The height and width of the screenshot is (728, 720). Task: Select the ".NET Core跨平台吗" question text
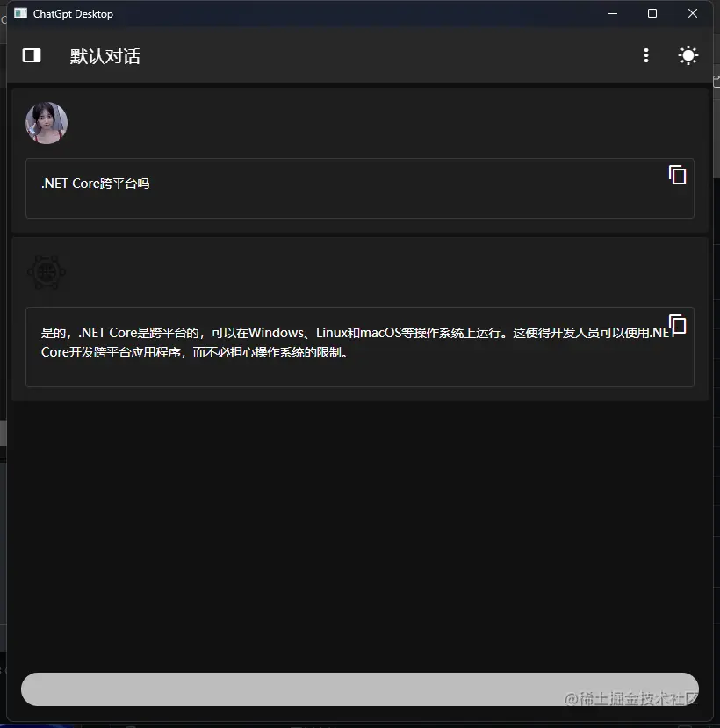click(x=96, y=184)
